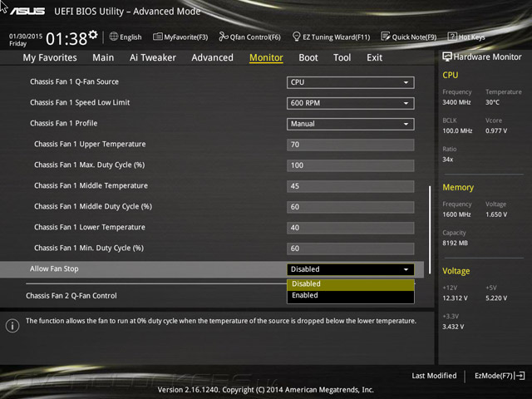Select Chassis Fan 1 Upper Temperature label
Image resolution: width=532 pixels, height=399 pixels.
(90, 144)
